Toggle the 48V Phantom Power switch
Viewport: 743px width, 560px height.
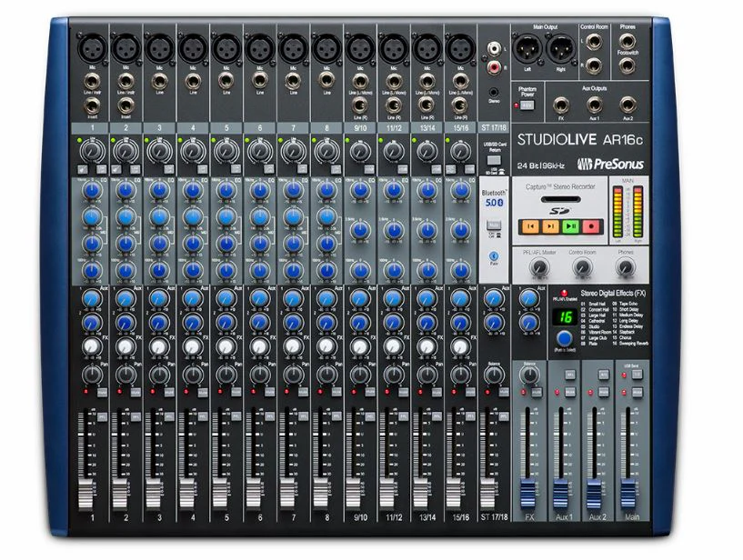527,105
